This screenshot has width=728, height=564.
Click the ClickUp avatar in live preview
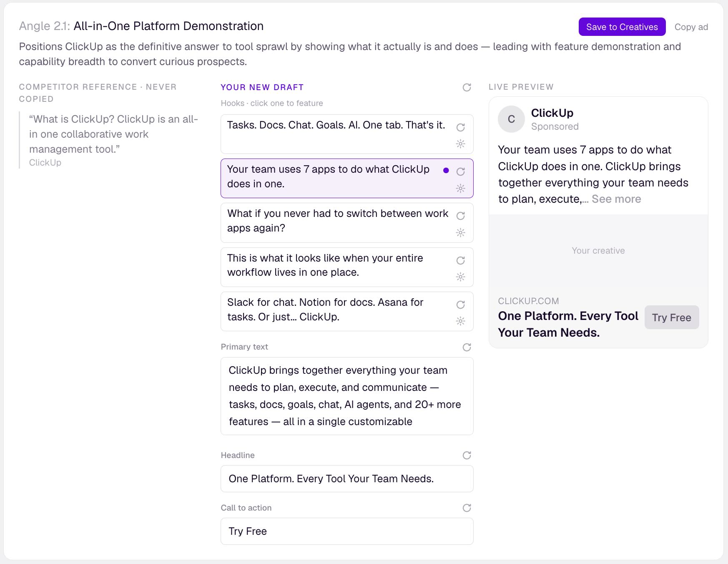click(511, 119)
